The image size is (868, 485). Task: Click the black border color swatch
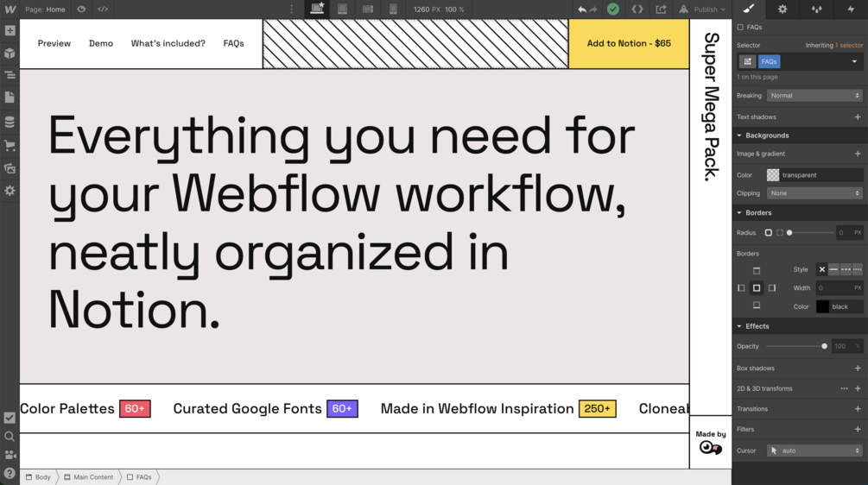click(x=822, y=306)
